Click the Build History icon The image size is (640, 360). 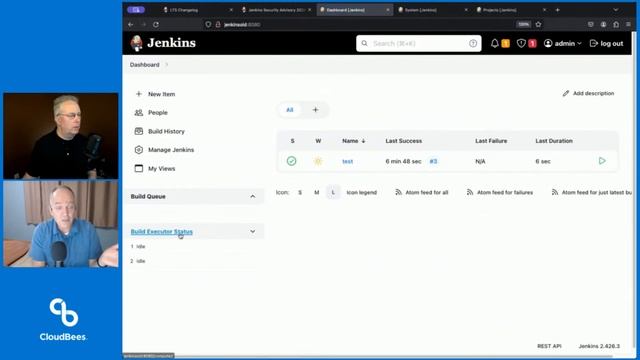point(139,131)
